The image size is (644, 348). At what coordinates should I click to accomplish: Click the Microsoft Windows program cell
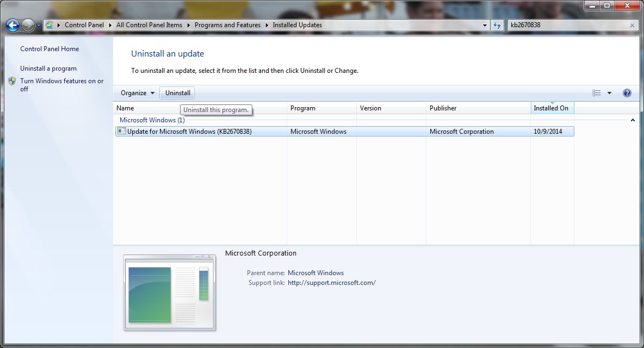tap(318, 132)
